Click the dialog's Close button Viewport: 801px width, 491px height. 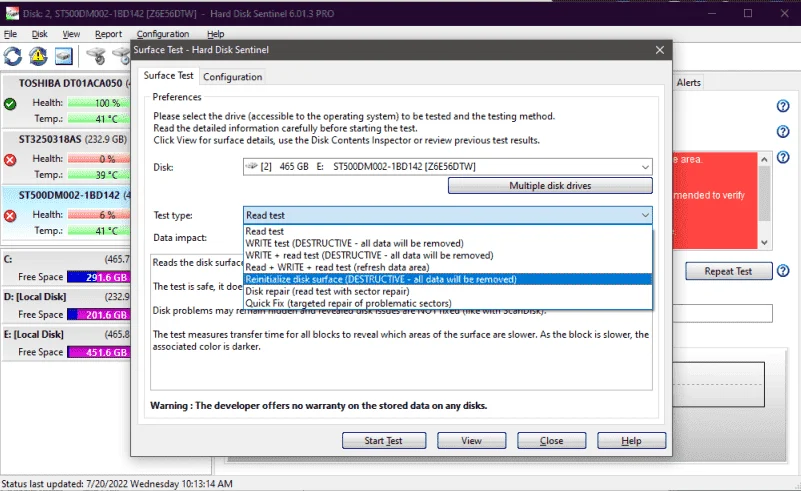pyautogui.click(x=552, y=440)
